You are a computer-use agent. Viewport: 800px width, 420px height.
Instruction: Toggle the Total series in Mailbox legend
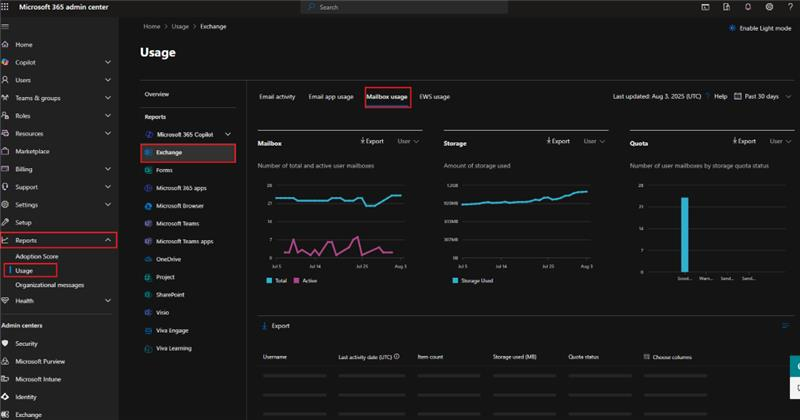(277, 281)
